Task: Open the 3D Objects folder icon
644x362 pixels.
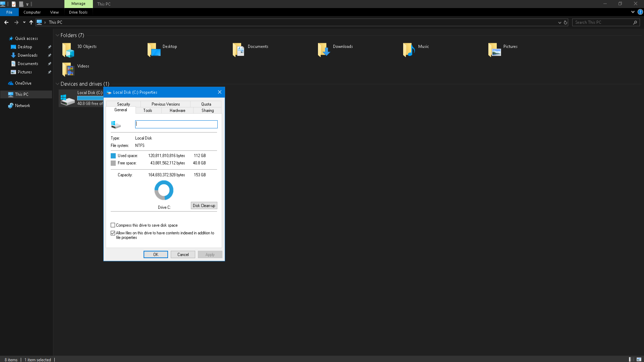Action: point(68,50)
